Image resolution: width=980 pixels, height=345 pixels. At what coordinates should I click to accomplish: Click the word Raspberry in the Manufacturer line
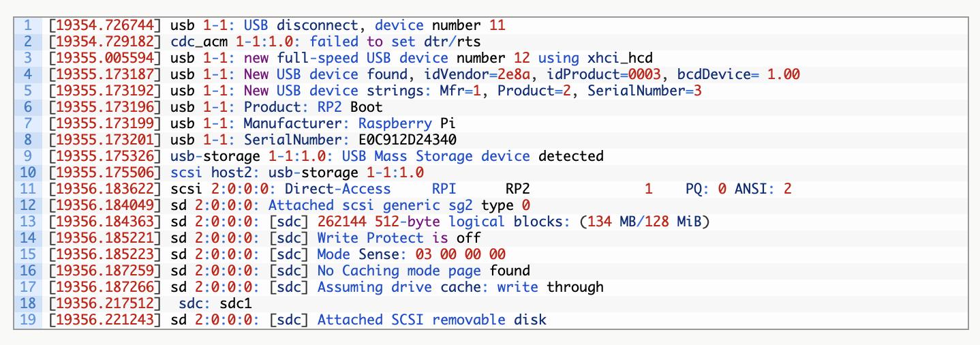click(395, 123)
